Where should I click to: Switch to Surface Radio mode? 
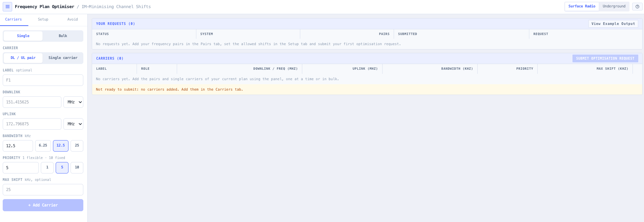coord(582,6)
